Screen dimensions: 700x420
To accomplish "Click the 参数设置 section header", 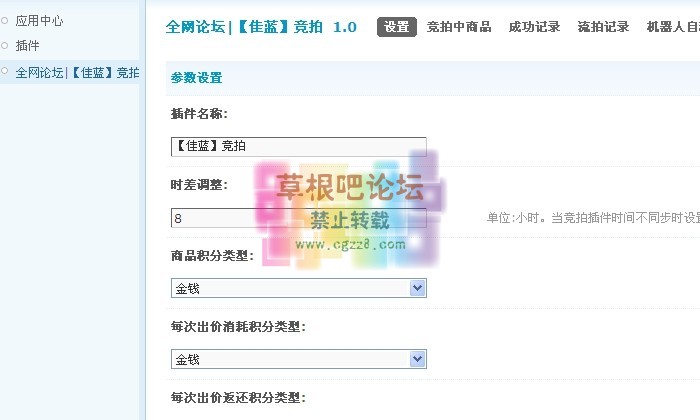I will [197, 78].
